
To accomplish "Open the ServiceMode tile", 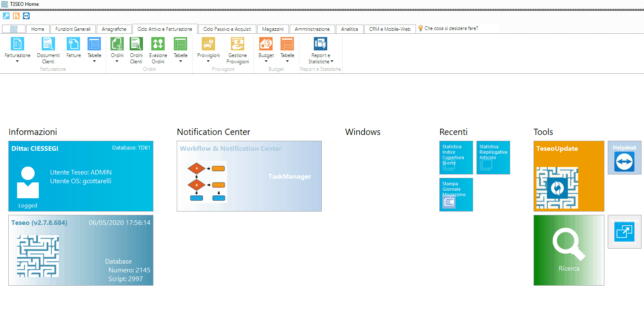I will pyautogui.click(x=624, y=232).
